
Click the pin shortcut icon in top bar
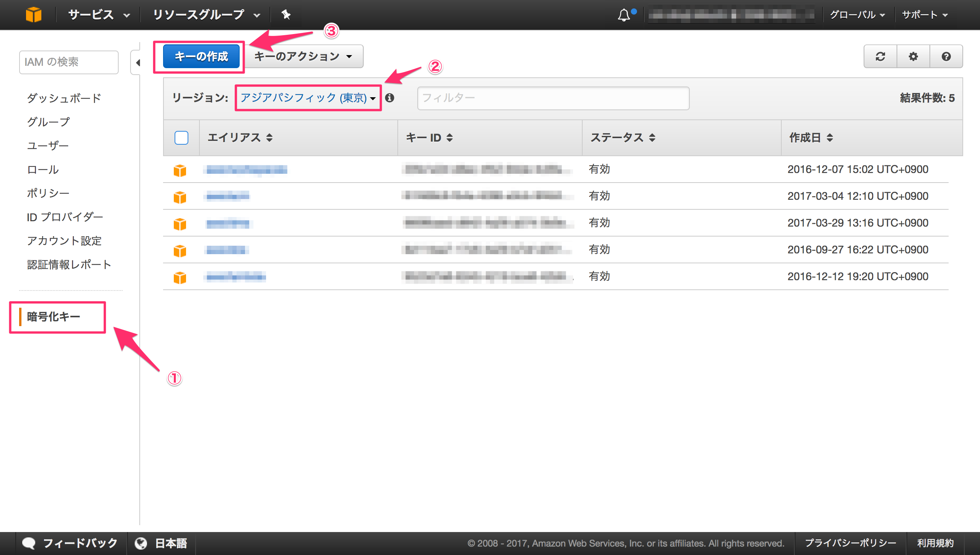click(x=286, y=15)
